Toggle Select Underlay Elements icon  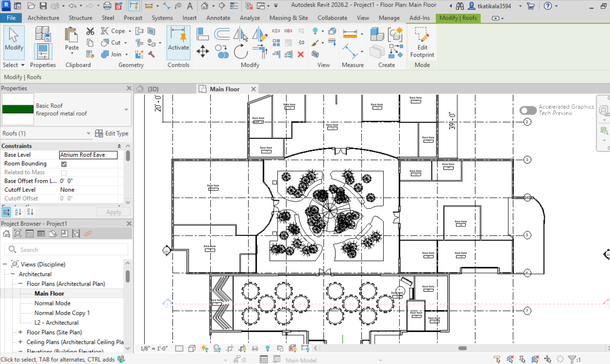pos(510,359)
